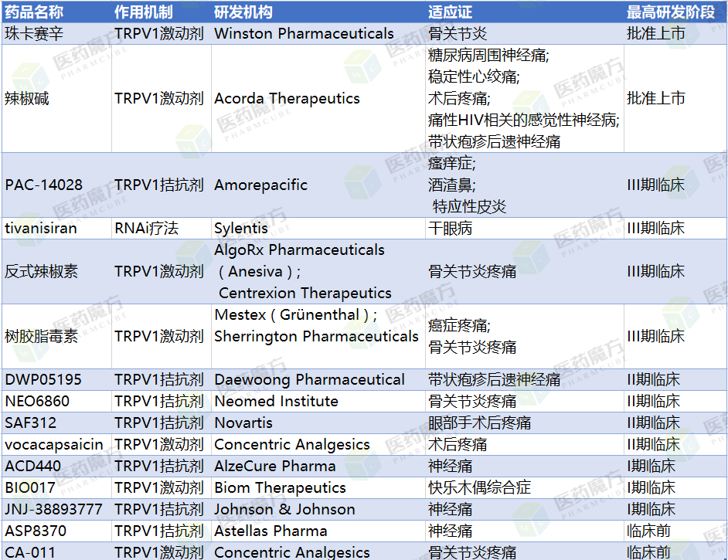Click the 药品名称 column header
This screenshot has width=728, height=560.
pyautogui.click(x=34, y=12)
